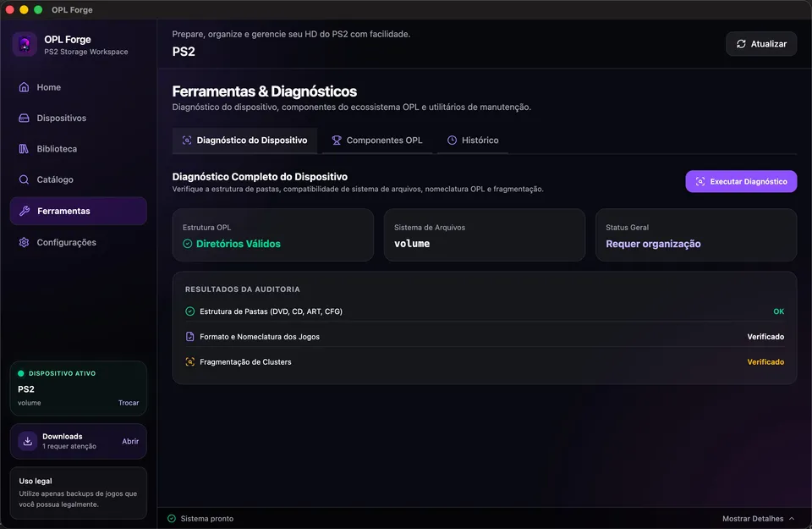Click the PS2 title in header
Screen dimensions: 812x529
184,52
